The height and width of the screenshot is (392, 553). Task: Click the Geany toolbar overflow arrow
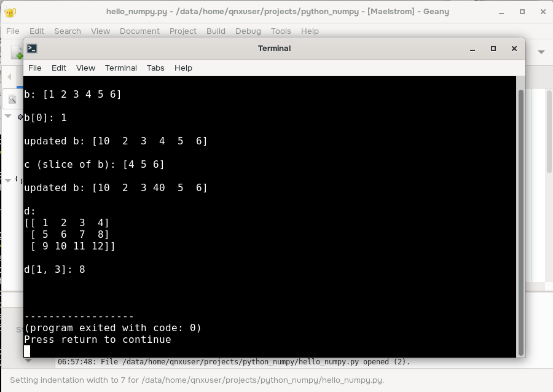pyautogui.click(x=541, y=52)
